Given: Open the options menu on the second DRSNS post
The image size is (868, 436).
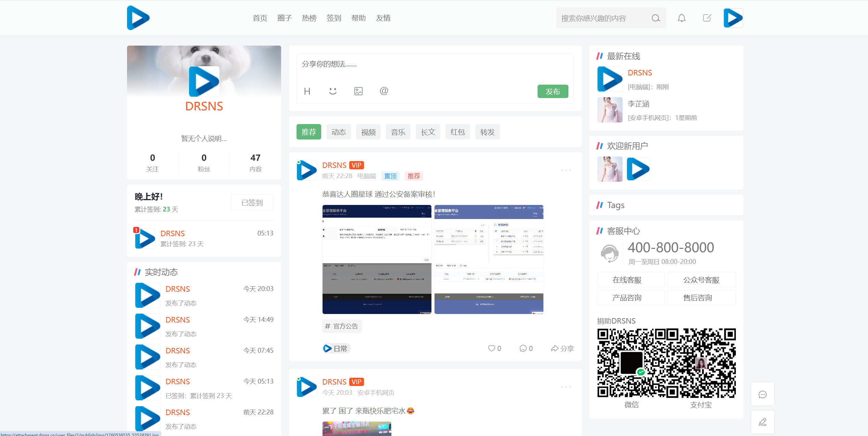Looking at the screenshot, I should 566,387.
